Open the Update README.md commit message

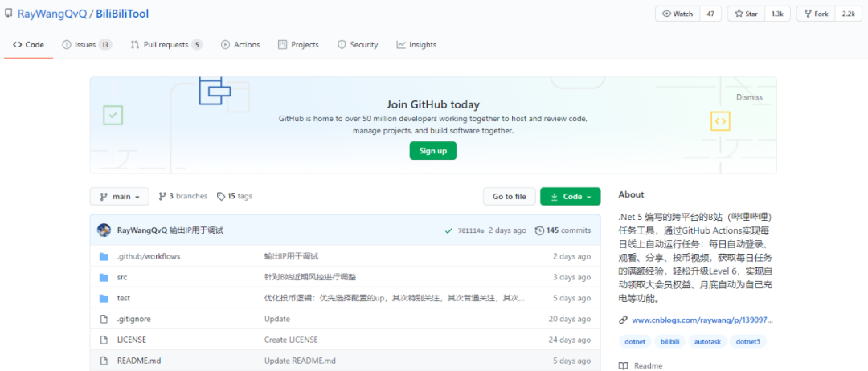tap(300, 361)
